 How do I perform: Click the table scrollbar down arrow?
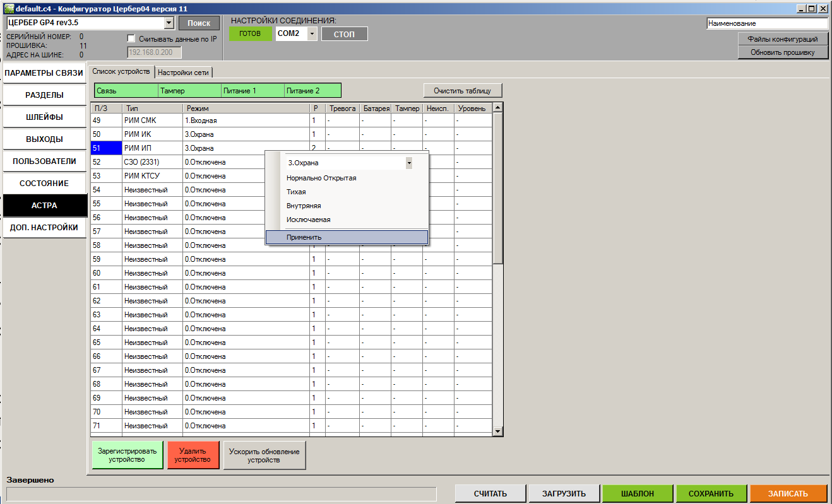click(x=497, y=431)
